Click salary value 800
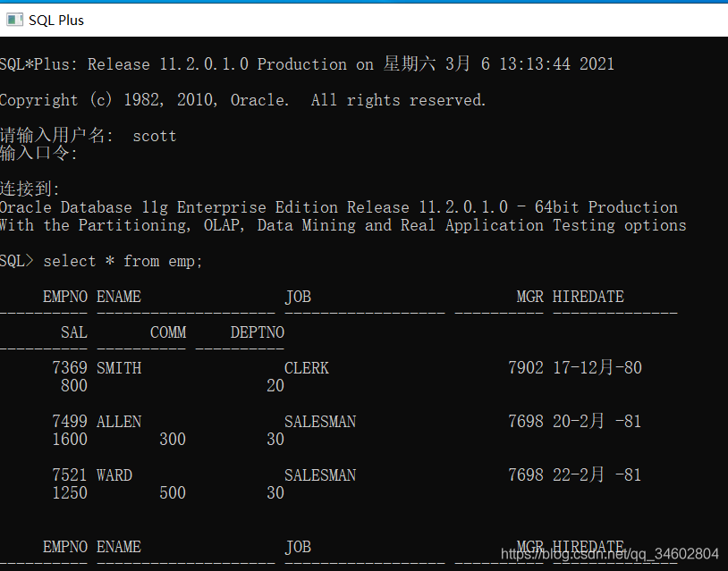This screenshot has height=571, width=728. tap(74, 385)
